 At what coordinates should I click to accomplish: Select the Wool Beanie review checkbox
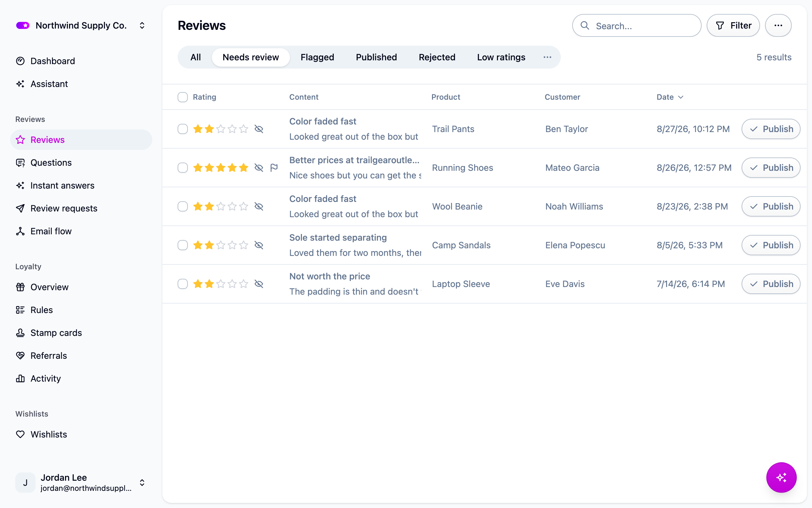click(182, 206)
